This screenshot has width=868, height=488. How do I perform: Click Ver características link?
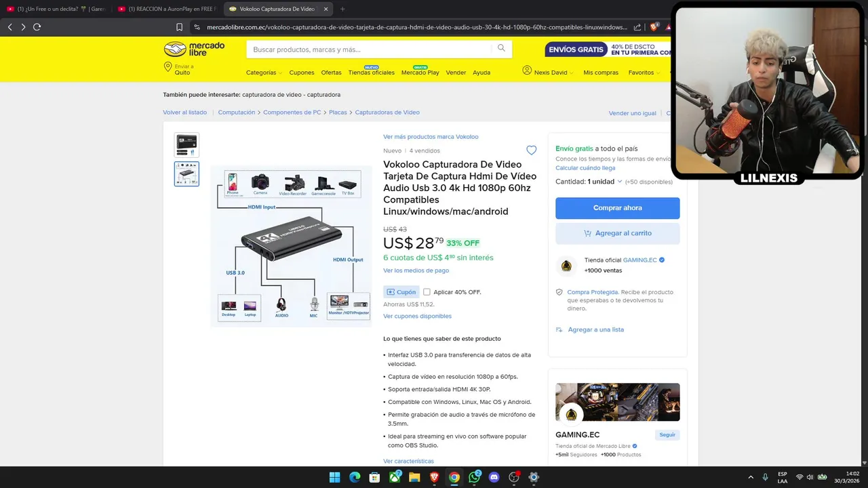pyautogui.click(x=408, y=461)
